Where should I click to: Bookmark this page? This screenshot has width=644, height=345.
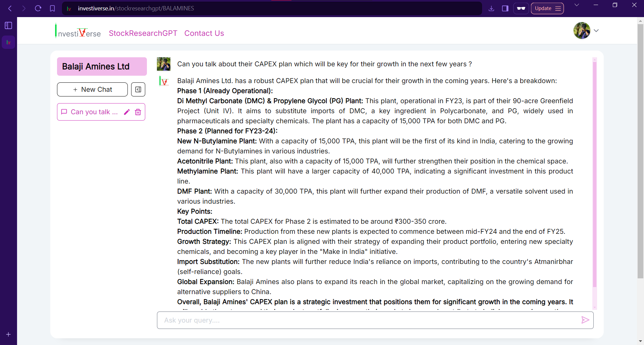(x=52, y=8)
